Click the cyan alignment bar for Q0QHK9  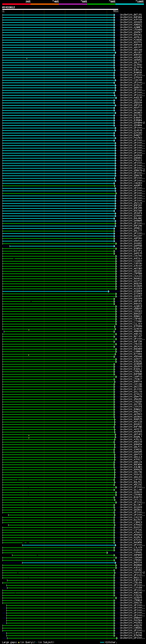pyautogui.click(x=56, y=292)
